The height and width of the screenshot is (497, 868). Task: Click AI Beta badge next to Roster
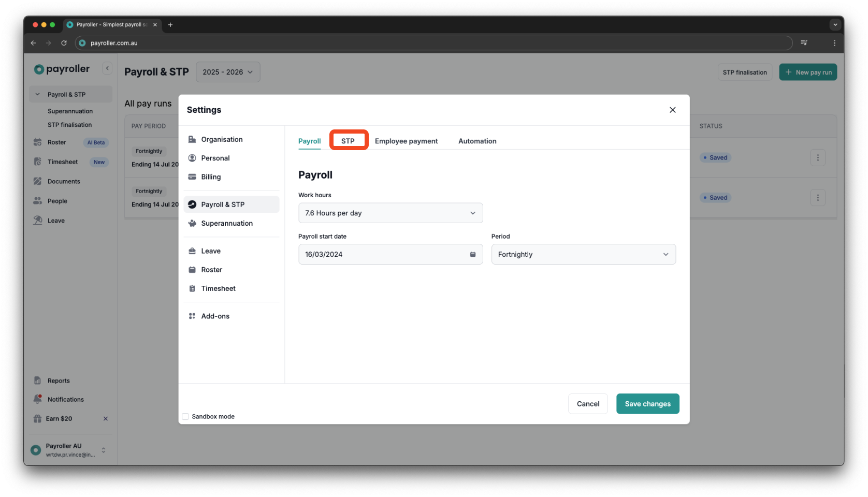click(x=96, y=142)
